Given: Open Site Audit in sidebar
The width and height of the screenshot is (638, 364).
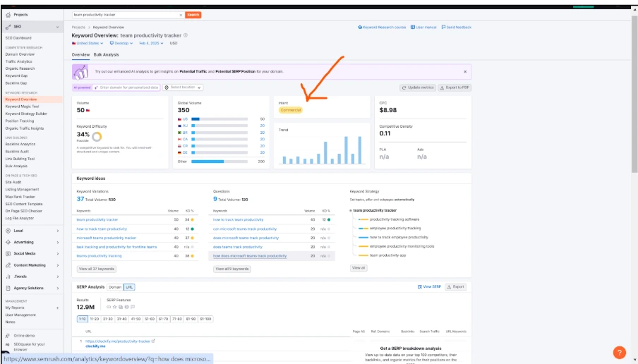Looking at the screenshot, I should (13, 182).
